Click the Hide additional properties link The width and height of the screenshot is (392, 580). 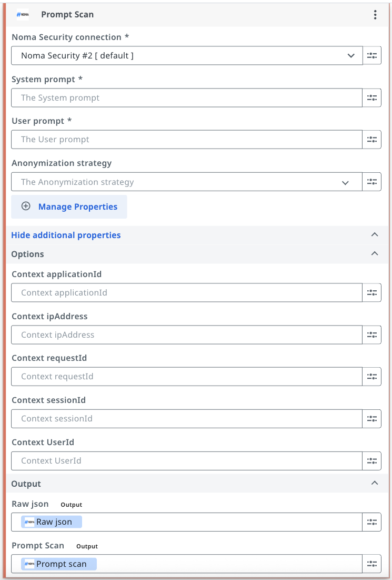(66, 235)
